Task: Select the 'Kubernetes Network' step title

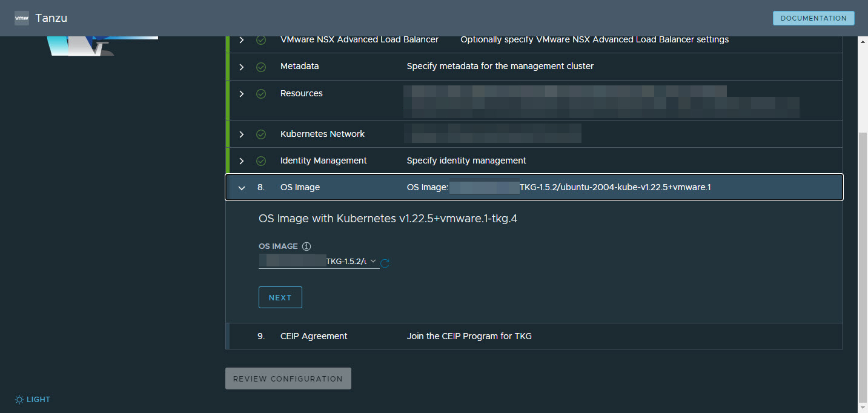Action: point(323,134)
